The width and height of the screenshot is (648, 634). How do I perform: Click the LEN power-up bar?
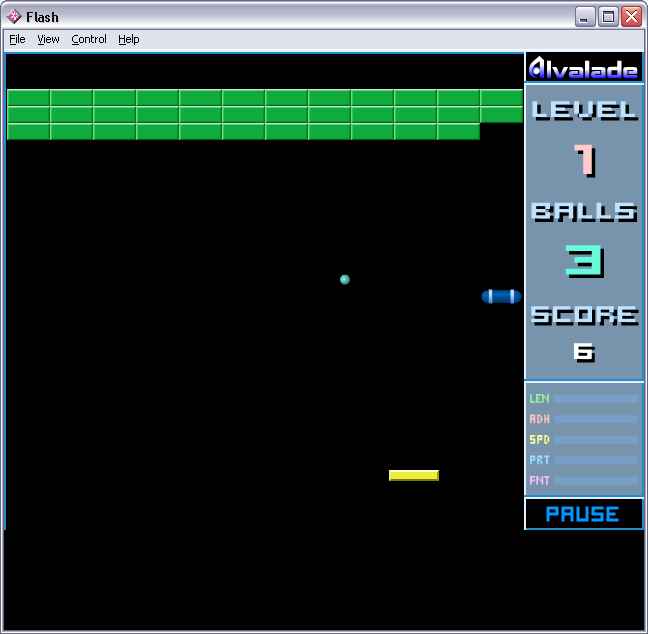pyautogui.click(x=596, y=398)
